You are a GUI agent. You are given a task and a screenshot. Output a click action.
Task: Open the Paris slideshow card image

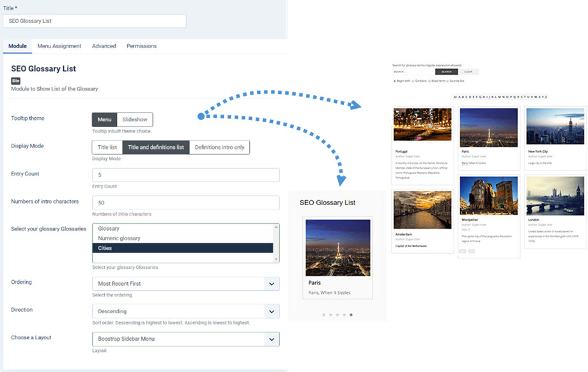(x=337, y=247)
